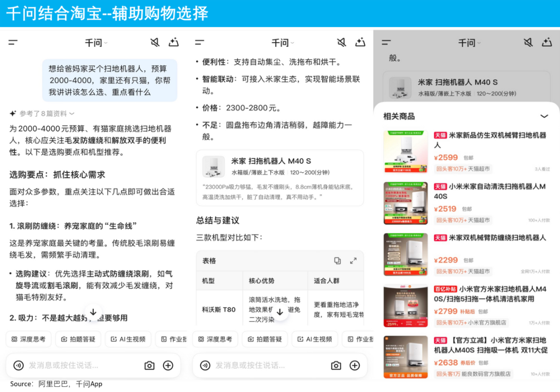Click the camera icon in the message bar
The width and height of the screenshot is (560, 392).
[x=149, y=366]
